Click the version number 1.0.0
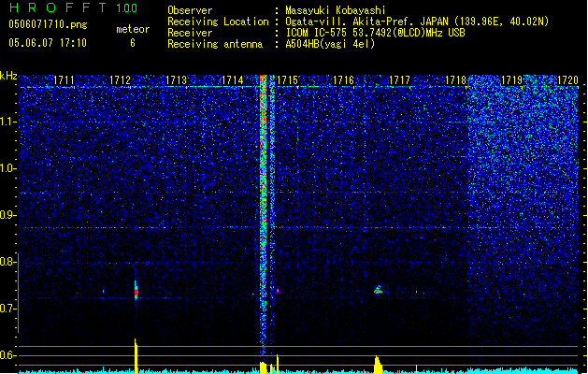 (x=127, y=7)
